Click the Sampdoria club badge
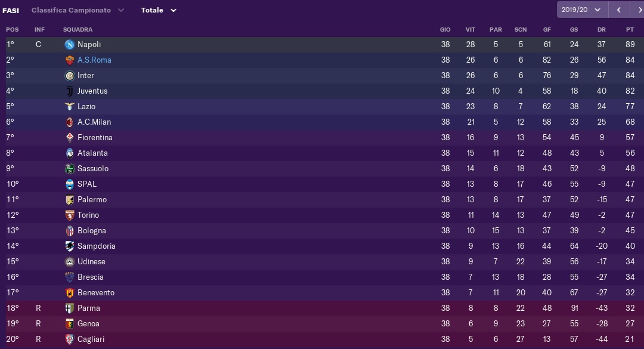Image resolution: width=644 pixels, height=349 pixels. click(x=70, y=246)
